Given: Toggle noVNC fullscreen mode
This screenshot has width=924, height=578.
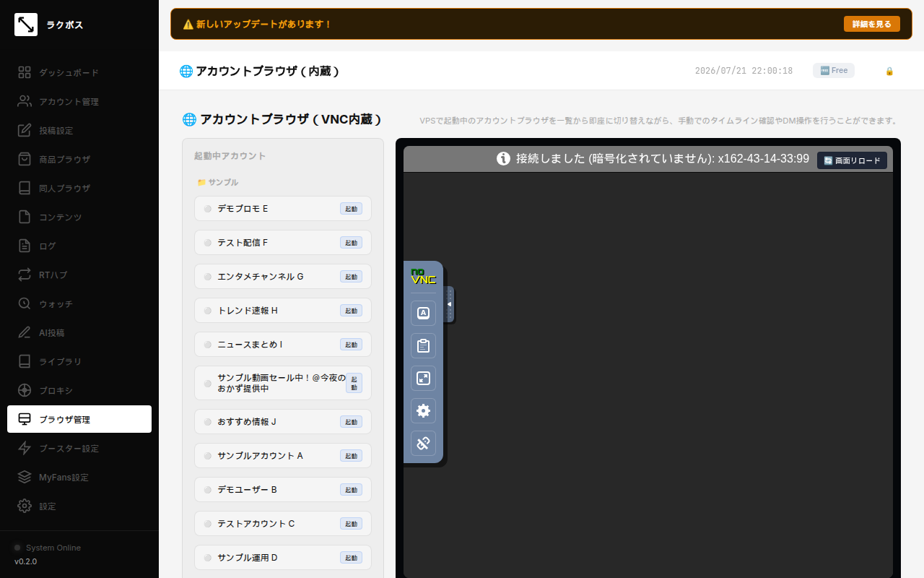Looking at the screenshot, I should 424,378.
